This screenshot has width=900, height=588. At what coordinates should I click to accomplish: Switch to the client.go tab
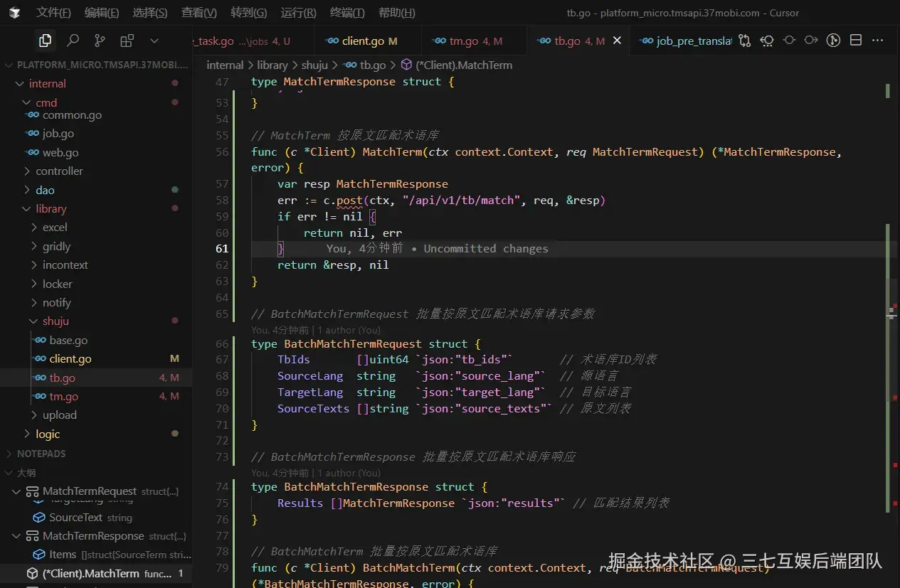point(363,41)
